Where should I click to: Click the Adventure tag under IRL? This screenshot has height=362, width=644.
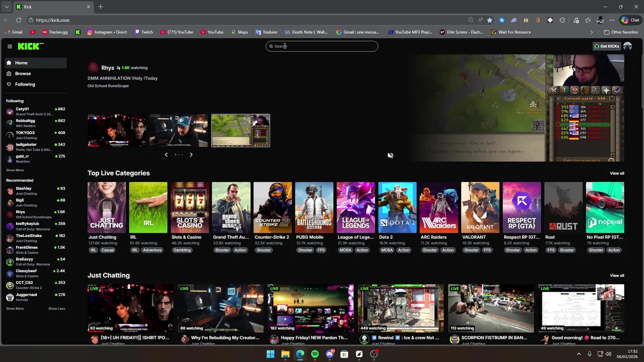coord(152,250)
